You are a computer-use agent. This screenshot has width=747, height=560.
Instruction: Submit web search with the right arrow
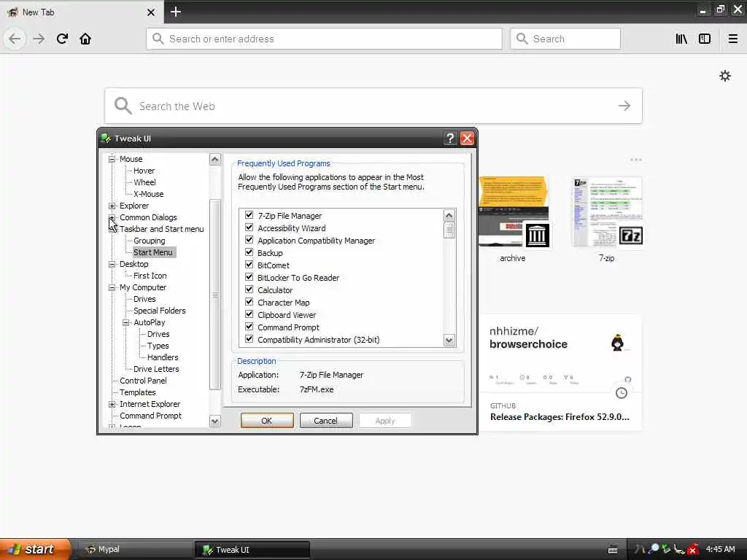pyautogui.click(x=624, y=106)
